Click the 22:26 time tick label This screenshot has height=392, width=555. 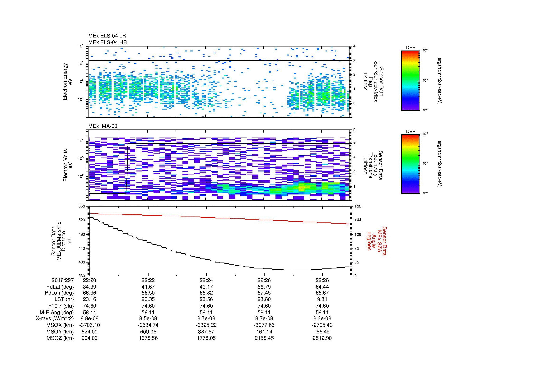tap(264, 280)
